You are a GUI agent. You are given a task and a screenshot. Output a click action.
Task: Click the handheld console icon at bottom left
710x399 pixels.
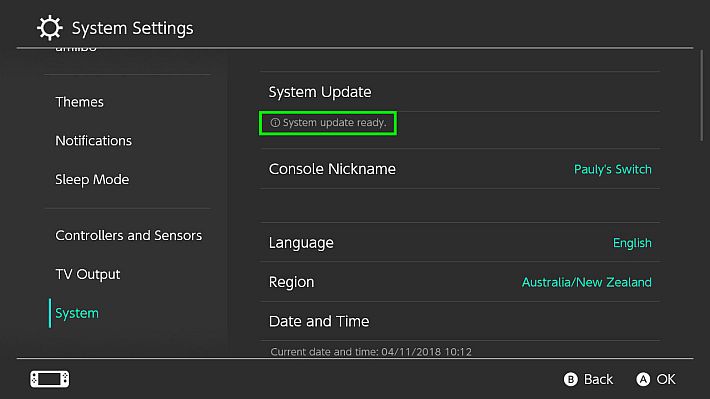tap(50, 379)
